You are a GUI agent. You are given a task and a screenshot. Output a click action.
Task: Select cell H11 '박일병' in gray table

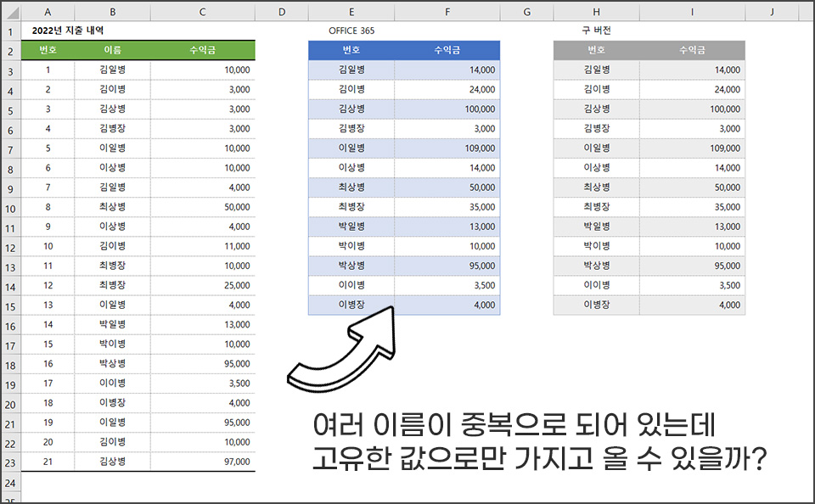point(596,227)
